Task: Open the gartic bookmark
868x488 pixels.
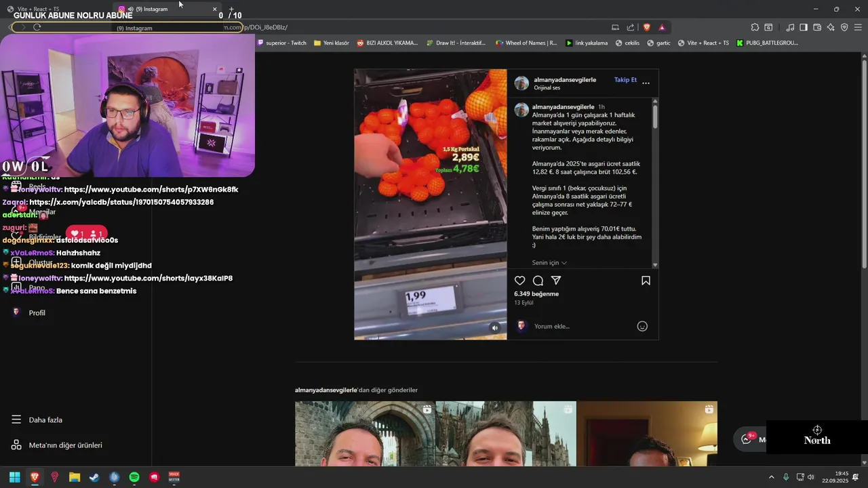Action: (658, 43)
